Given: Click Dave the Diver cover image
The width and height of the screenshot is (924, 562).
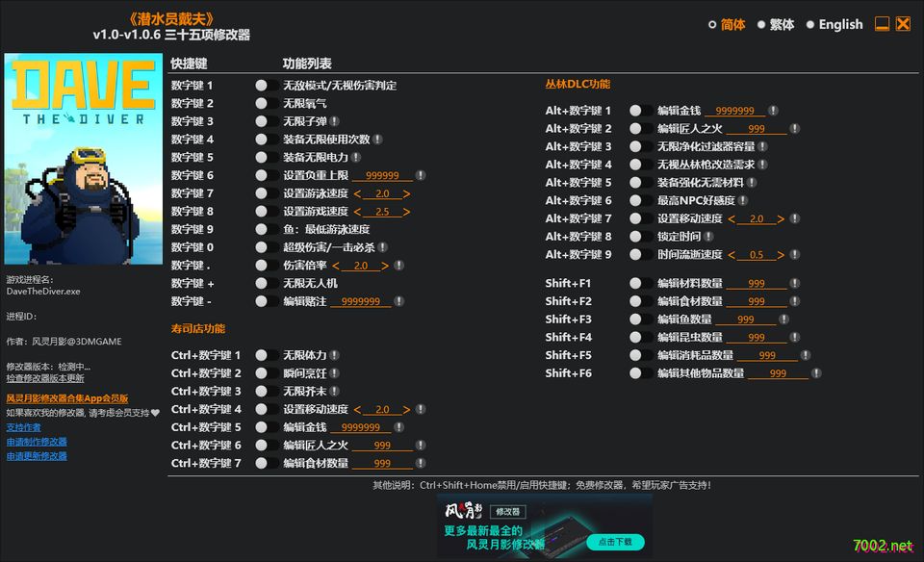Looking at the screenshot, I should click(x=84, y=159).
